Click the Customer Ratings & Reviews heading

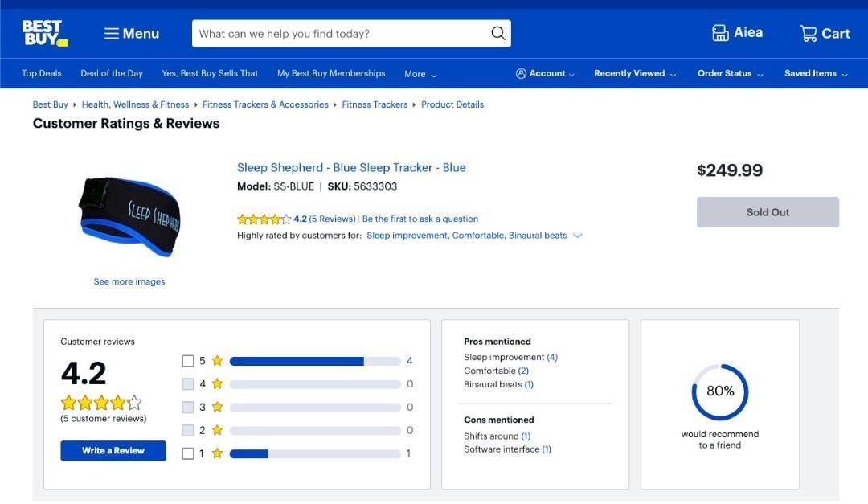126,124
